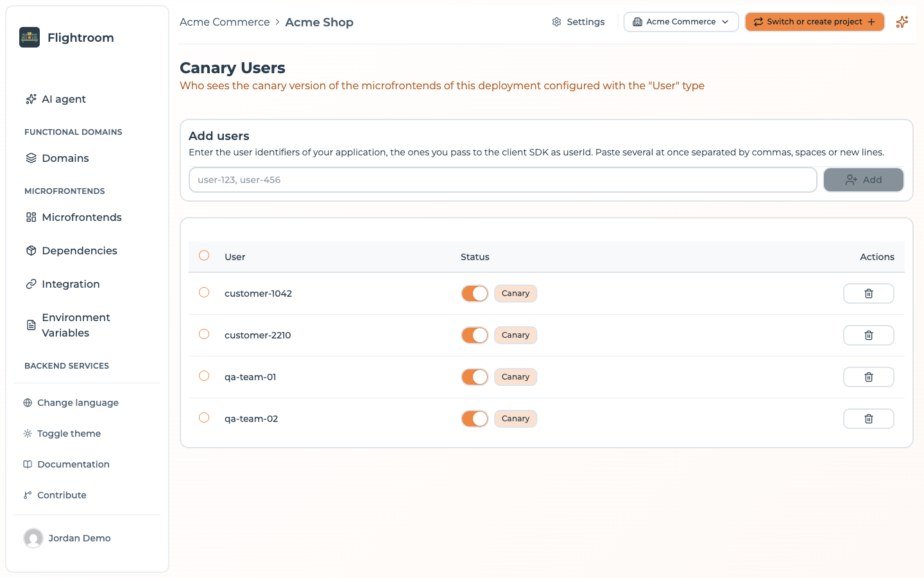Viewport: 924px width, 578px height.
Task: Click the Canary badge for qa-team-01
Action: [516, 377]
